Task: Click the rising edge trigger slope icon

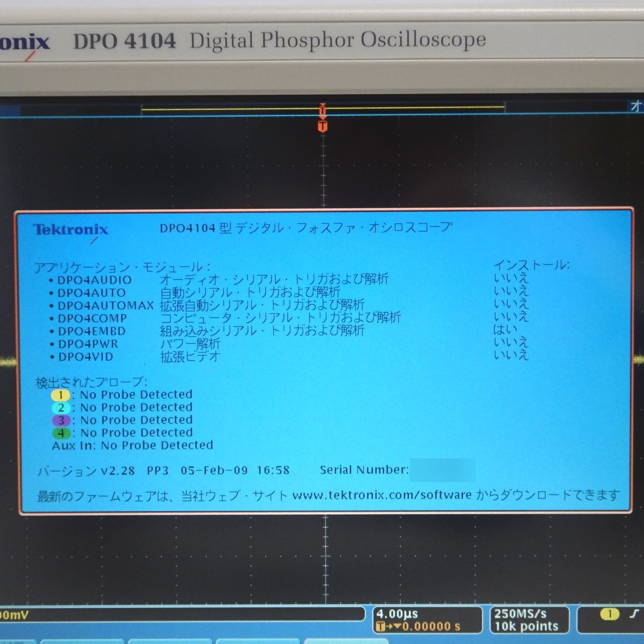Action: pos(634,614)
